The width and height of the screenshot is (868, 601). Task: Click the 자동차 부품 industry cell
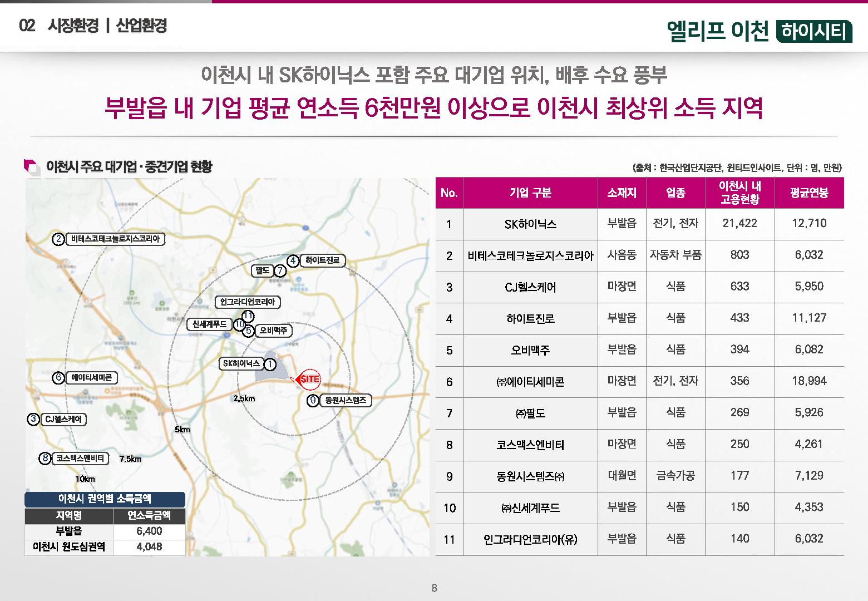[x=675, y=255]
